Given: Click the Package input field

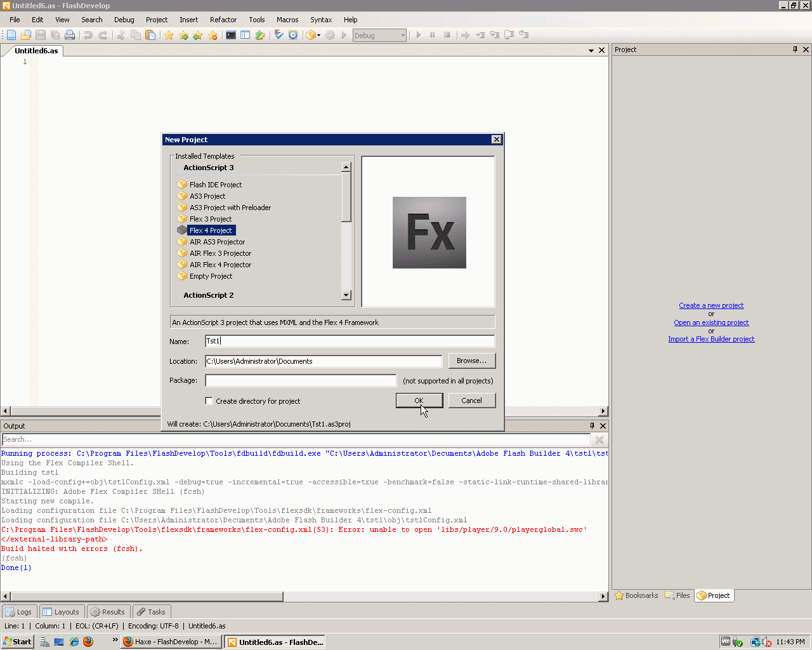Looking at the screenshot, I should point(301,380).
